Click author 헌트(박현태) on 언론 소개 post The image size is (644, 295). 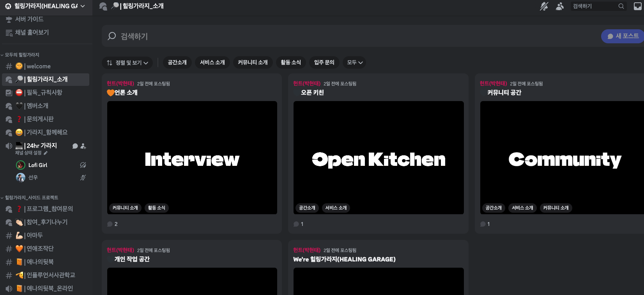120,84
